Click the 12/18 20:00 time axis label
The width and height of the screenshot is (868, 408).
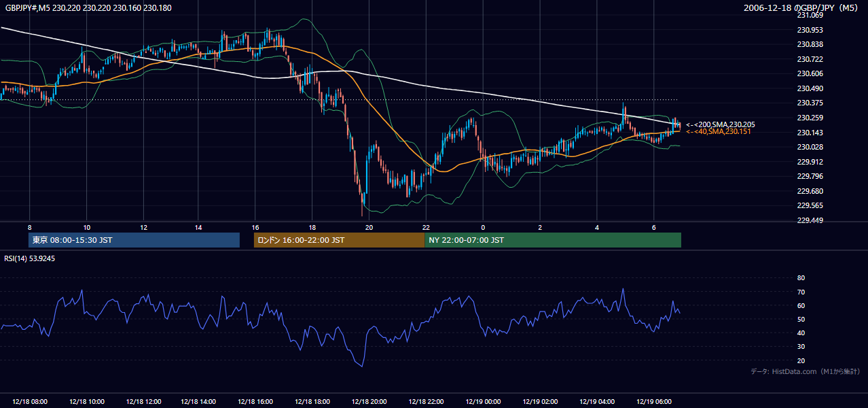[369, 402]
